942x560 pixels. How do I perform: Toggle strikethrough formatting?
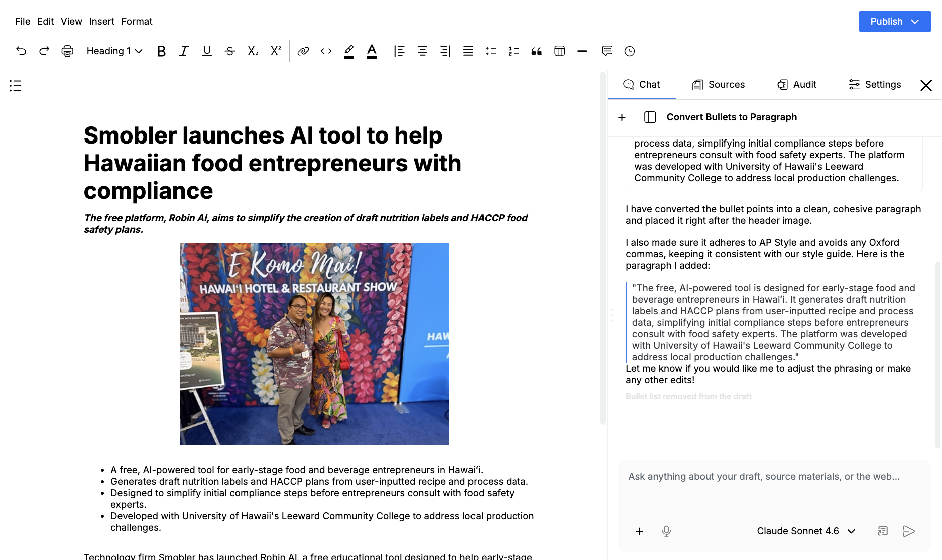click(230, 51)
